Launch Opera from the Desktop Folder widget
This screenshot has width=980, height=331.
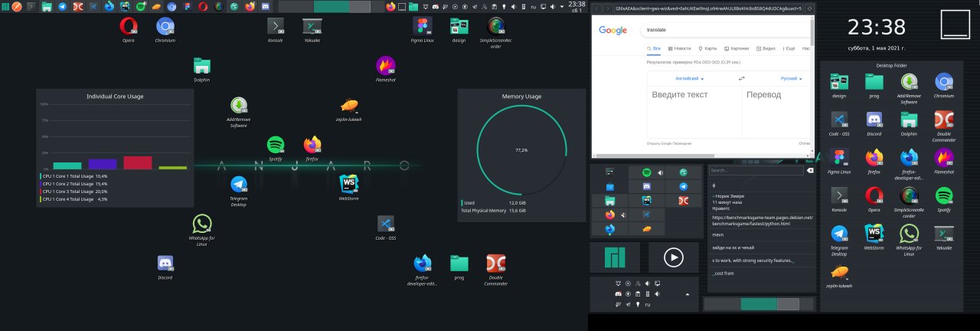click(x=874, y=199)
